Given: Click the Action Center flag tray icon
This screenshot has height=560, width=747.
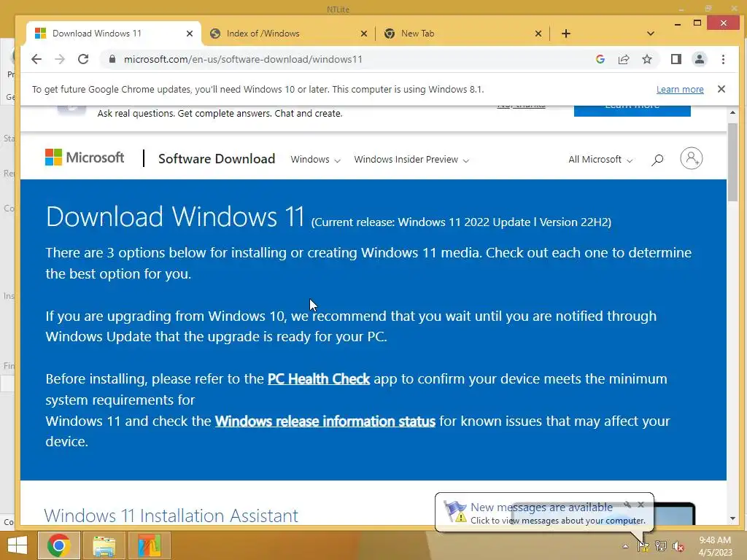Looking at the screenshot, I should tap(643, 546).
